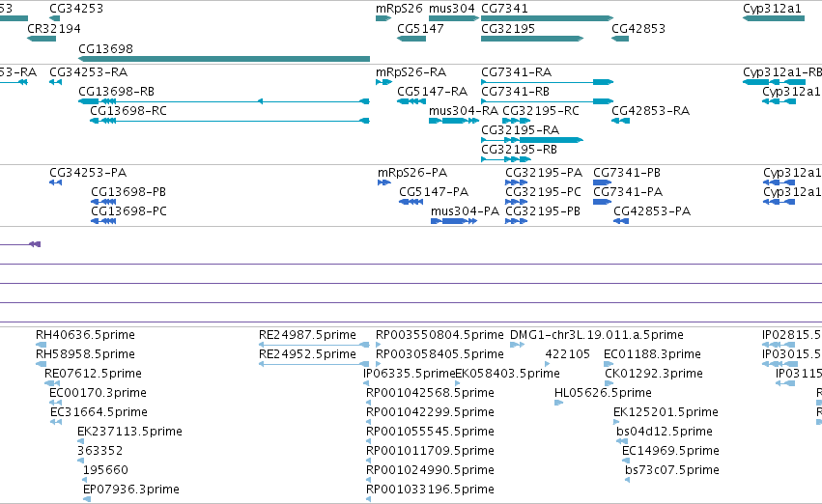Select the HL05626.5prime EST marker
The image size is (822, 504).
click(x=559, y=403)
